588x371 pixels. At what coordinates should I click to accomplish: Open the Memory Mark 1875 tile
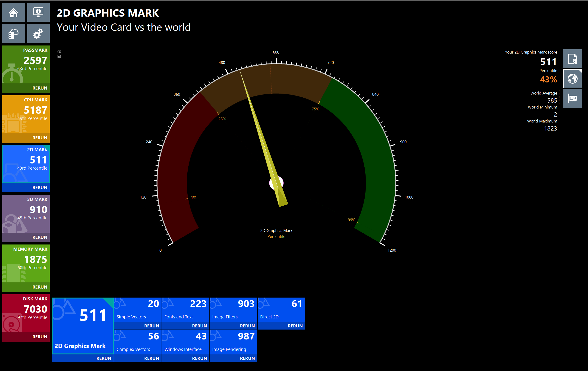(x=26, y=263)
